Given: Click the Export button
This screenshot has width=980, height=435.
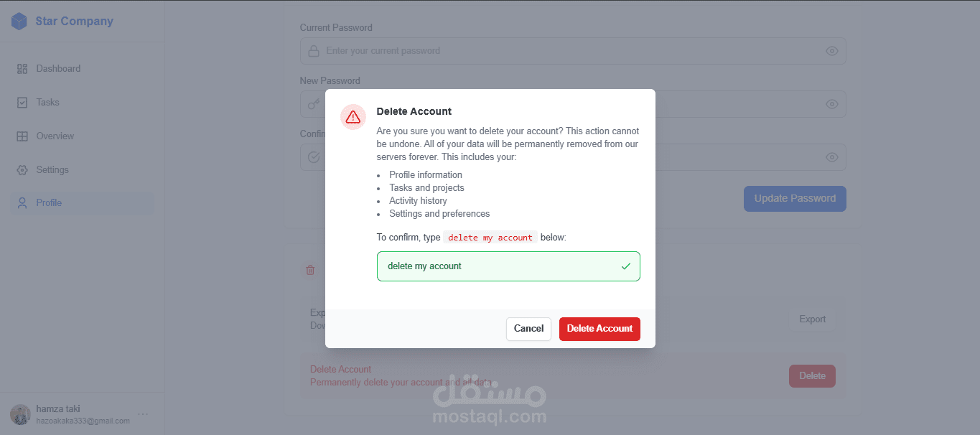Looking at the screenshot, I should pos(812,319).
